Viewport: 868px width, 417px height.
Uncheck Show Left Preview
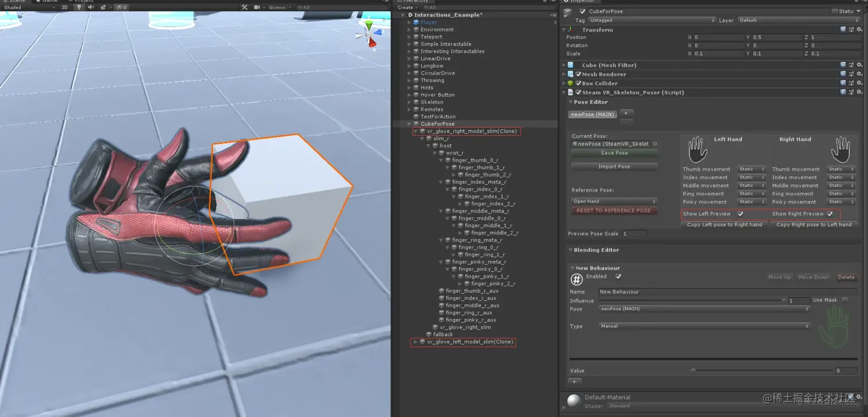point(741,214)
